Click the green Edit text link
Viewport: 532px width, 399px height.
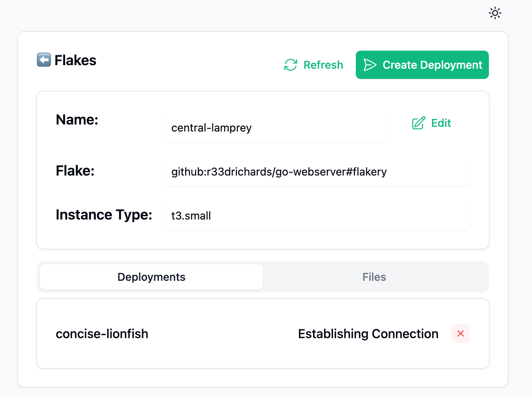(441, 123)
